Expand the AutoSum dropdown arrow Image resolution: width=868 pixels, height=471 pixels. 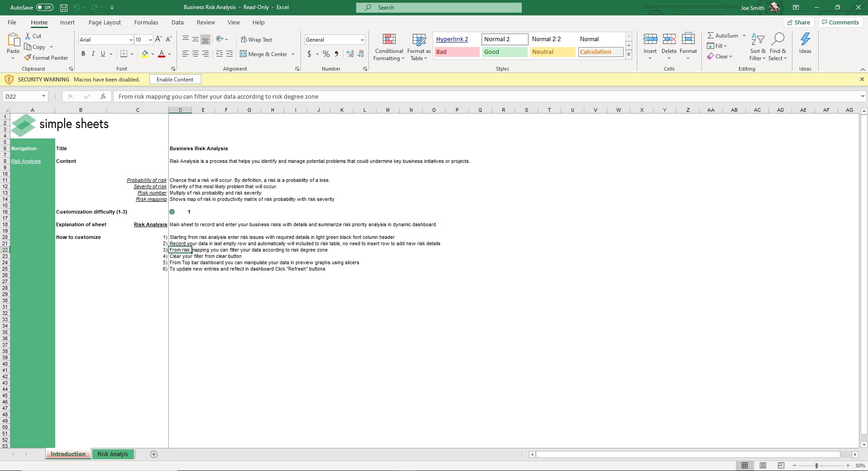pyautogui.click(x=744, y=35)
